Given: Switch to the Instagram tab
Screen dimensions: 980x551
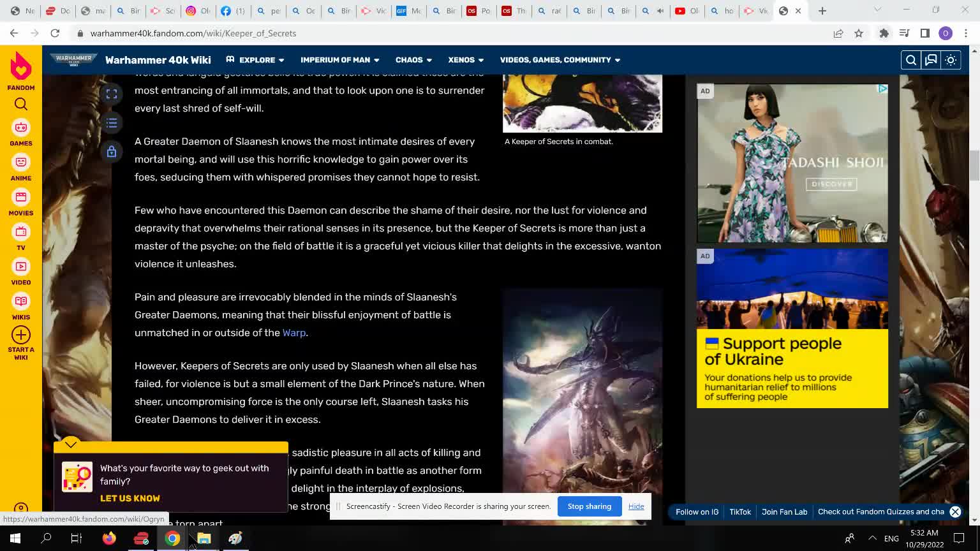Looking at the screenshot, I should tap(197, 11).
